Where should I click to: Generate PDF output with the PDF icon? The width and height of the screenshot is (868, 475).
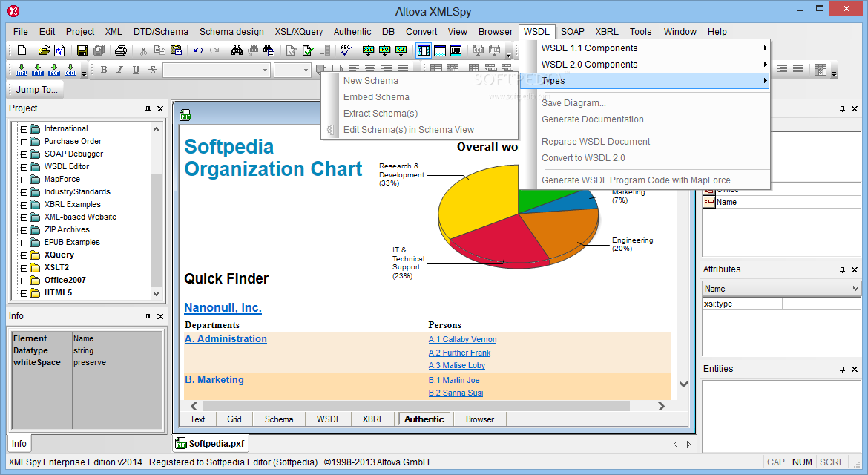pyautogui.click(x=54, y=69)
